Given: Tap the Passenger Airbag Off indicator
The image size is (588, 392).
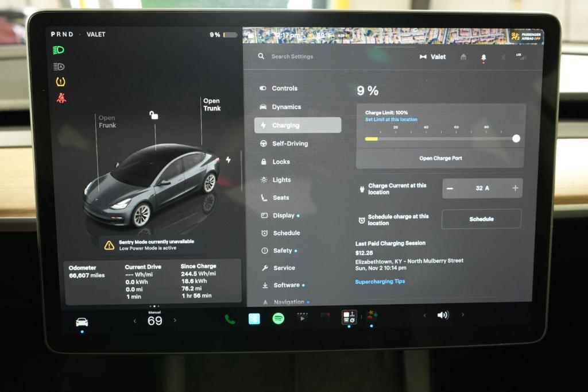Looking at the screenshot, I should pos(526,36).
